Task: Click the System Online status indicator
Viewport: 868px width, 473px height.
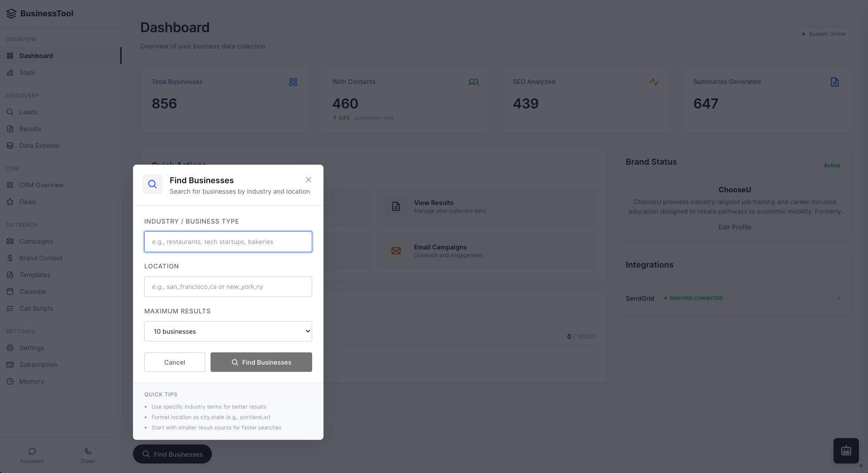Action: (824, 34)
